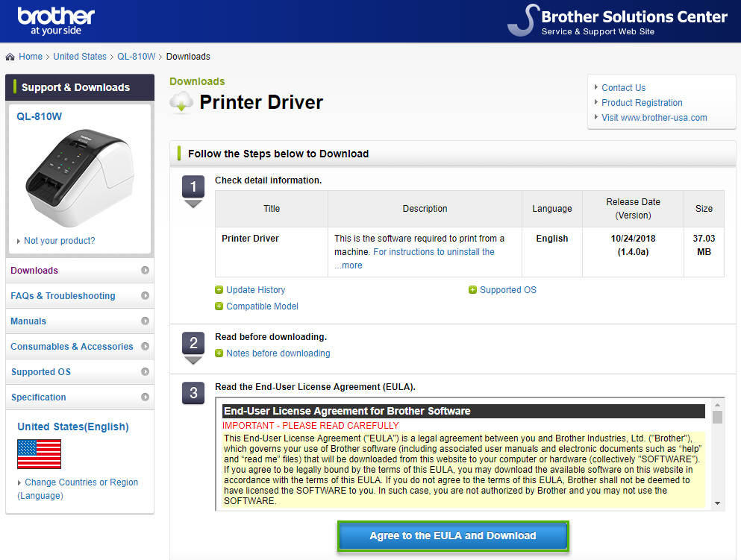Click the arrow icon beside Manuals
741x560 pixels.
[145, 321]
